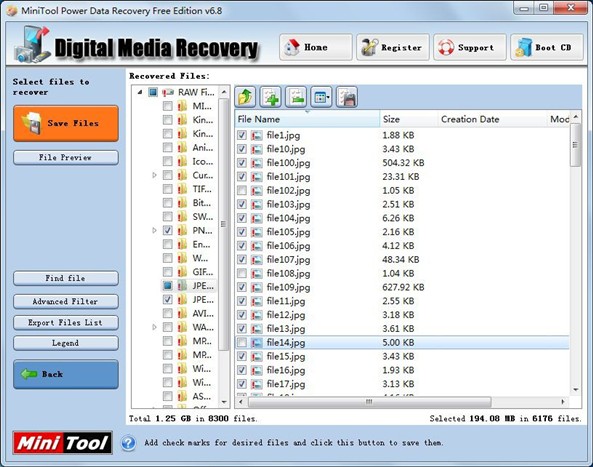Image resolution: width=593 pixels, height=467 pixels.
Task: Show the Legend
Action: tap(66, 343)
